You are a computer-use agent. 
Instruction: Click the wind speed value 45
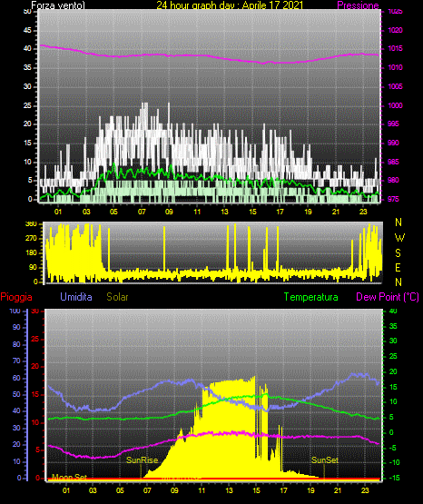(27, 31)
